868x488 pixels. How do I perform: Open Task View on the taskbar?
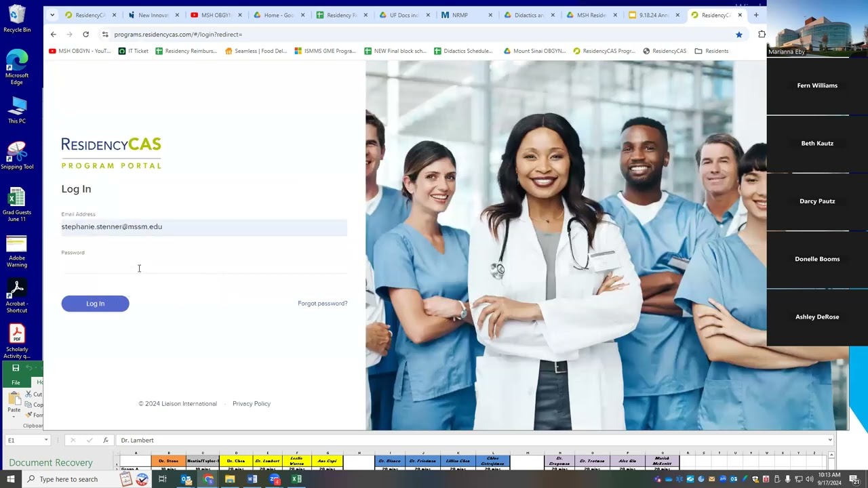point(163,479)
